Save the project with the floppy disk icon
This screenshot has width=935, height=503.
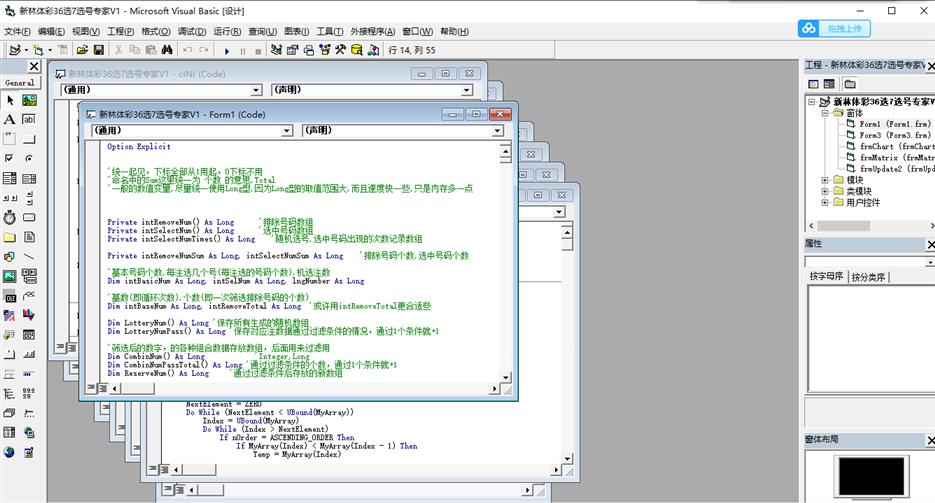pyautogui.click(x=99, y=50)
